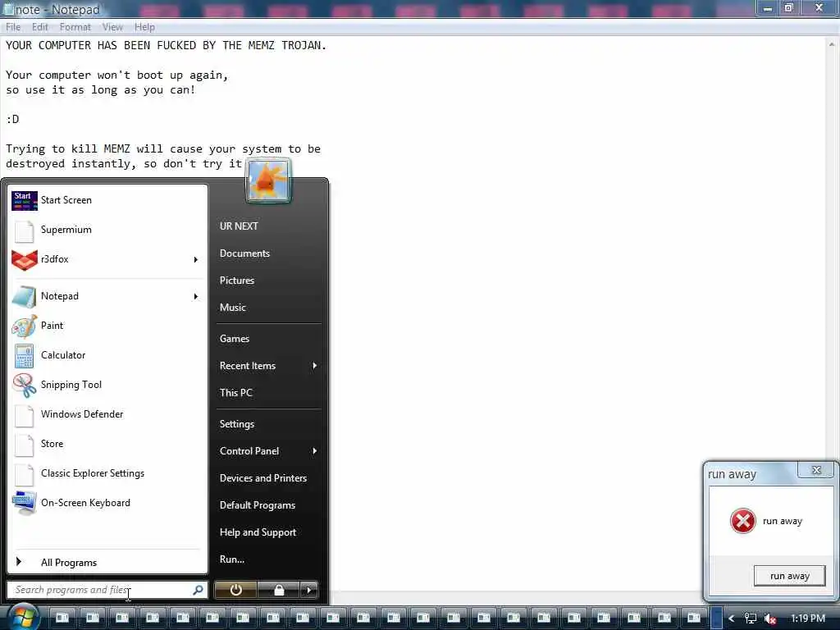840x630 pixels.
Task: Click the muted volume tray icon
Action: point(769,619)
